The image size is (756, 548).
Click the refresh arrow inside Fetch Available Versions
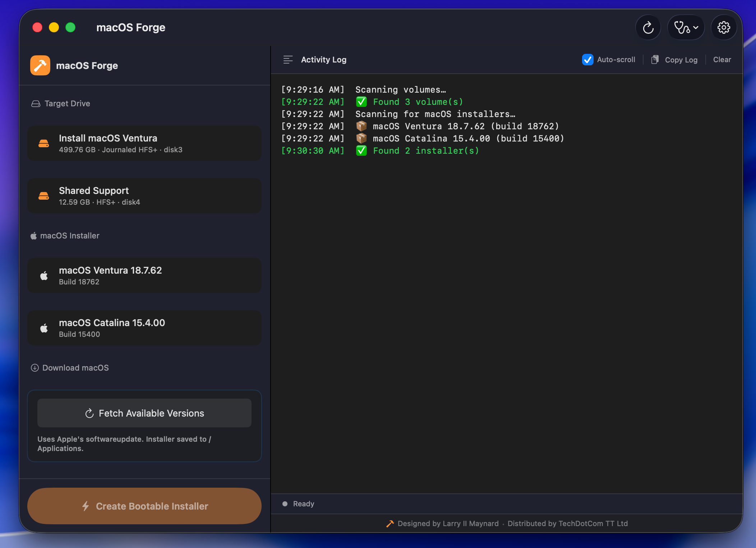coord(89,413)
